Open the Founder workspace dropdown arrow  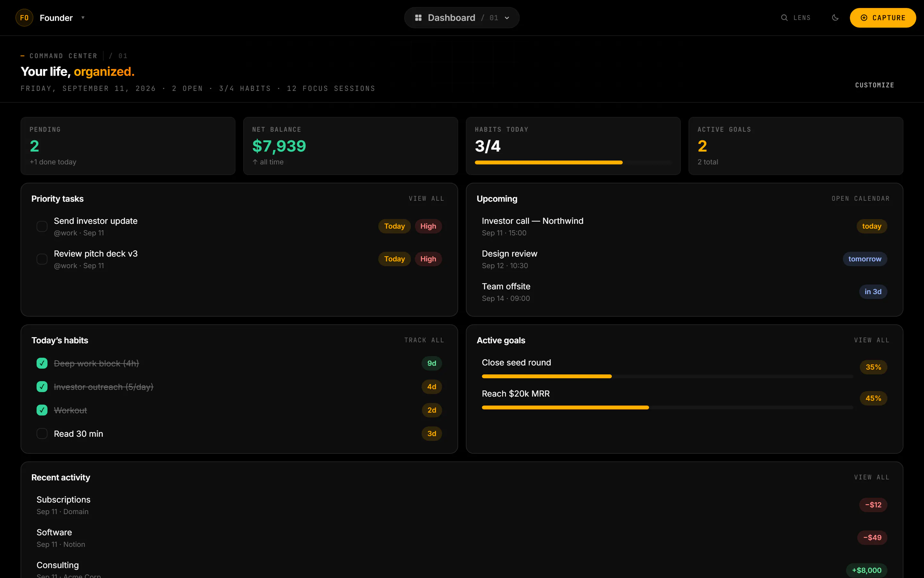tap(83, 18)
